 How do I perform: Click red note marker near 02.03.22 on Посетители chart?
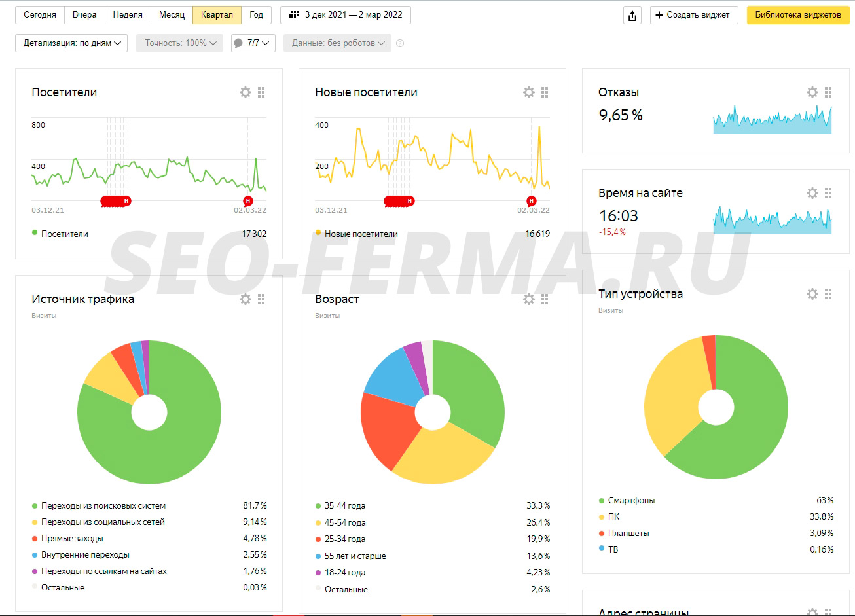coord(247,201)
